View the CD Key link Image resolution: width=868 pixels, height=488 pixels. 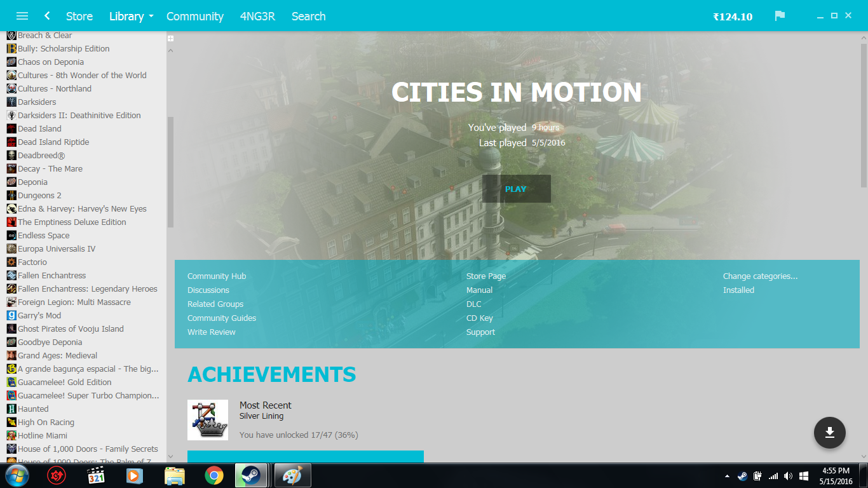click(x=480, y=318)
